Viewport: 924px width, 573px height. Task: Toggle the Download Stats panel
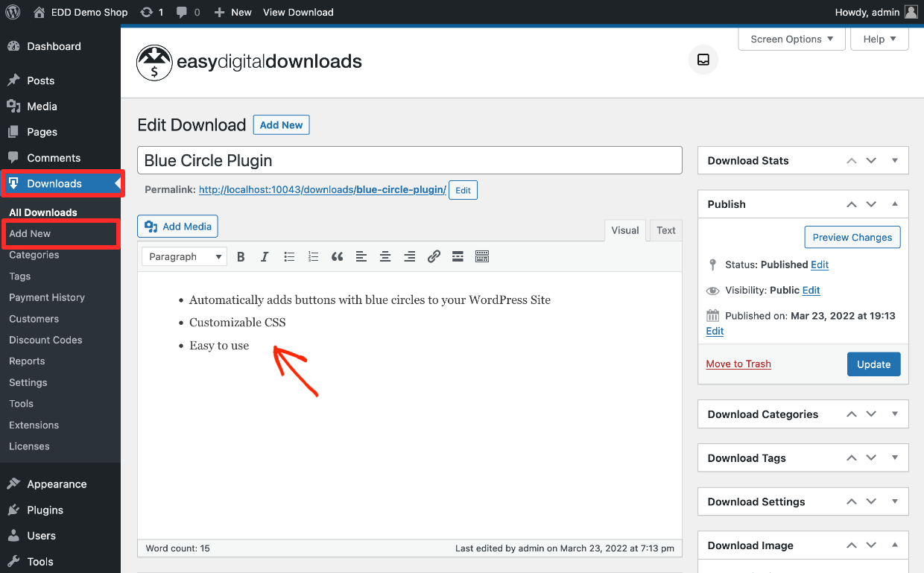[x=895, y=160]
